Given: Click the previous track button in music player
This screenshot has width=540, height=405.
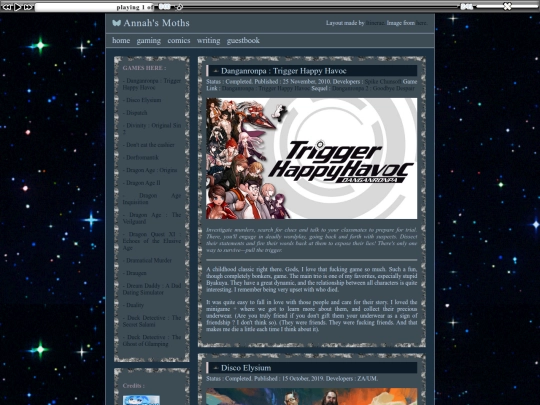Looking at the screenshot, I should click(x=7, y=7).
